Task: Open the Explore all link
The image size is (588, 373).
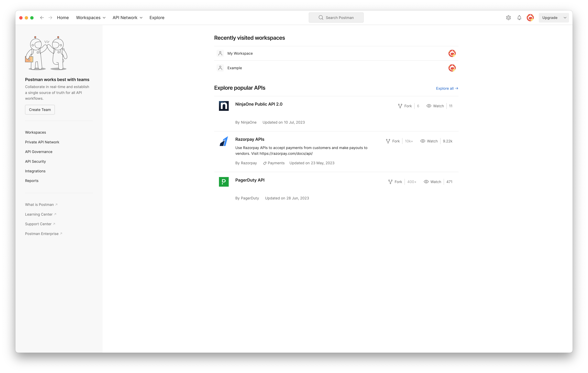Action: (x=447, y=88)
